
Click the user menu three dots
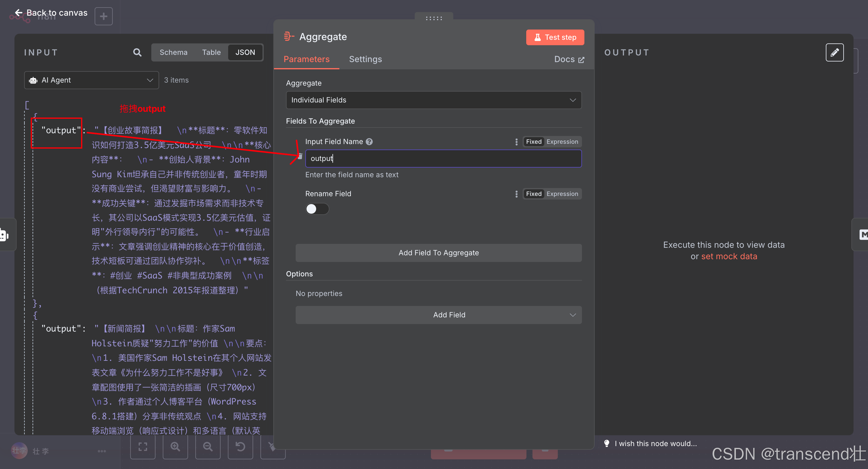(102, 451)
